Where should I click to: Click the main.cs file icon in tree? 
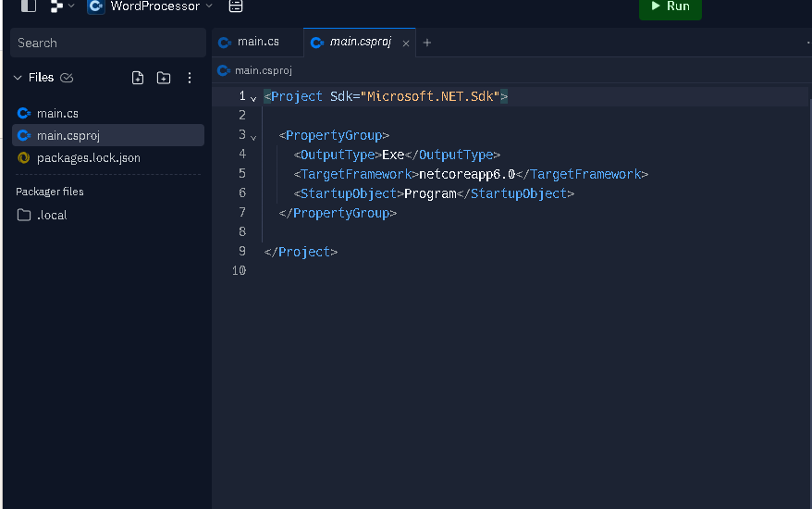pos(24,113)
